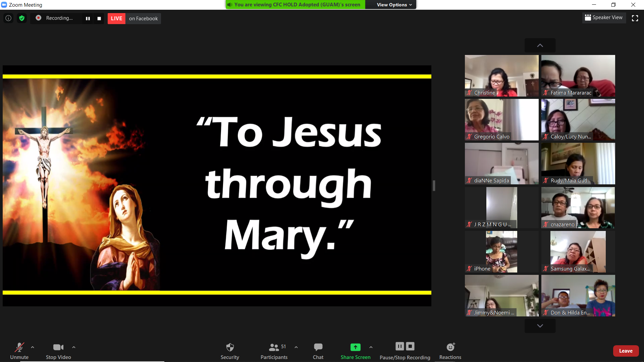Viewport: 644px width, 362px height.
Task: Select Gregorio Calvo's video thumbnail
Action: [x=502, y=120]
